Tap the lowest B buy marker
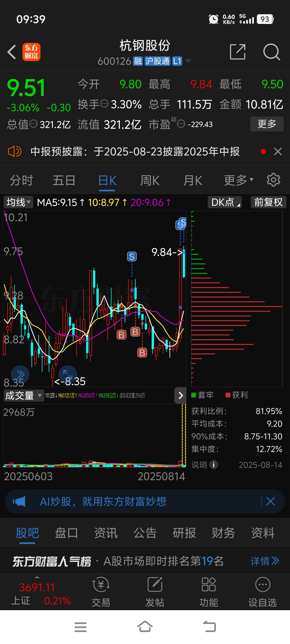Image resolution: width=290 pixels, height=644 pixels. point(142,353)
